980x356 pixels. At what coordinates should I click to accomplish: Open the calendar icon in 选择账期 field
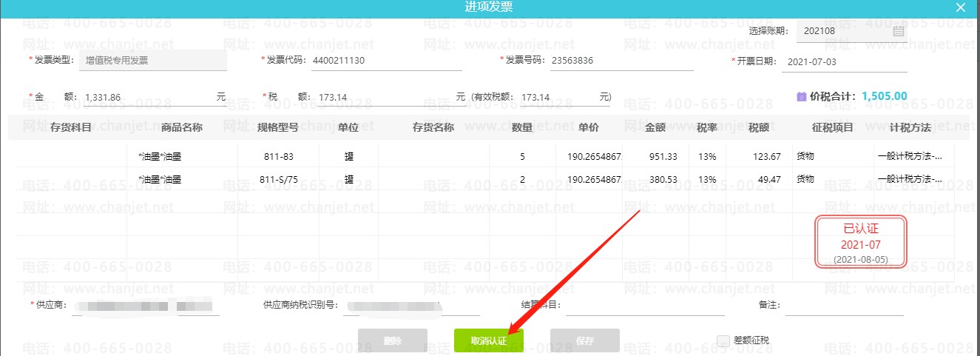(898, 32)
